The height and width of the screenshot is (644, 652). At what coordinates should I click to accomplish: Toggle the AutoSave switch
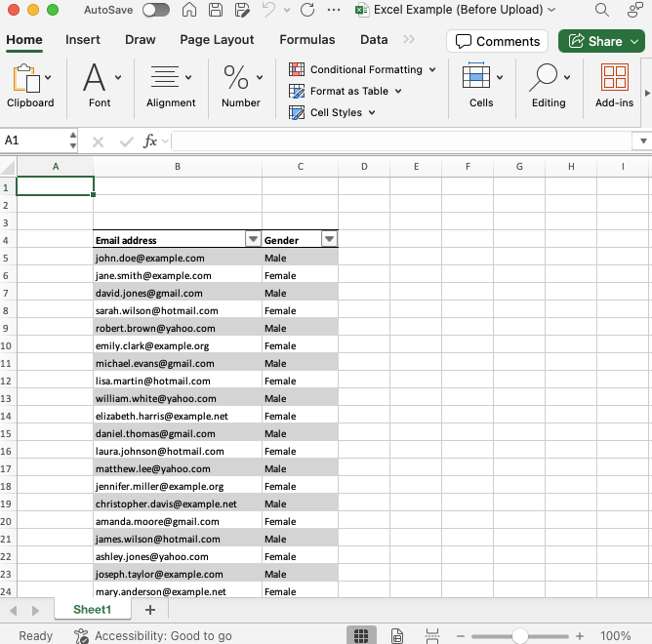click(155, 10)
